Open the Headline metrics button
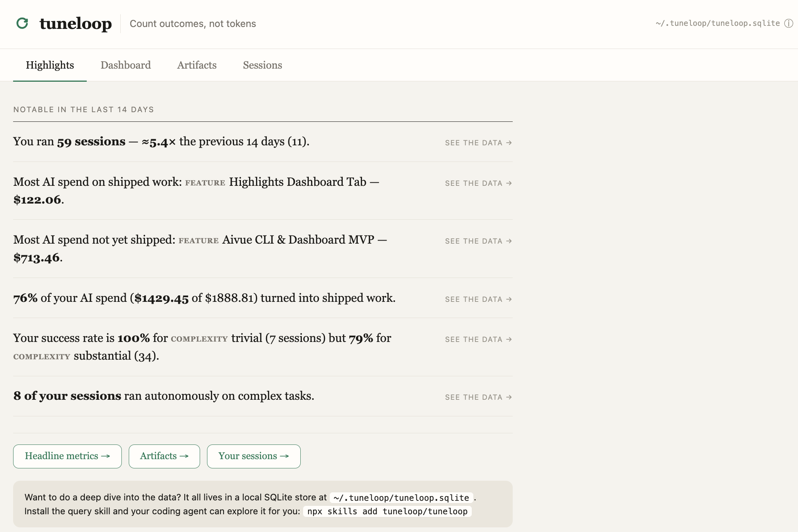798x532 pixels. [67, 456]
